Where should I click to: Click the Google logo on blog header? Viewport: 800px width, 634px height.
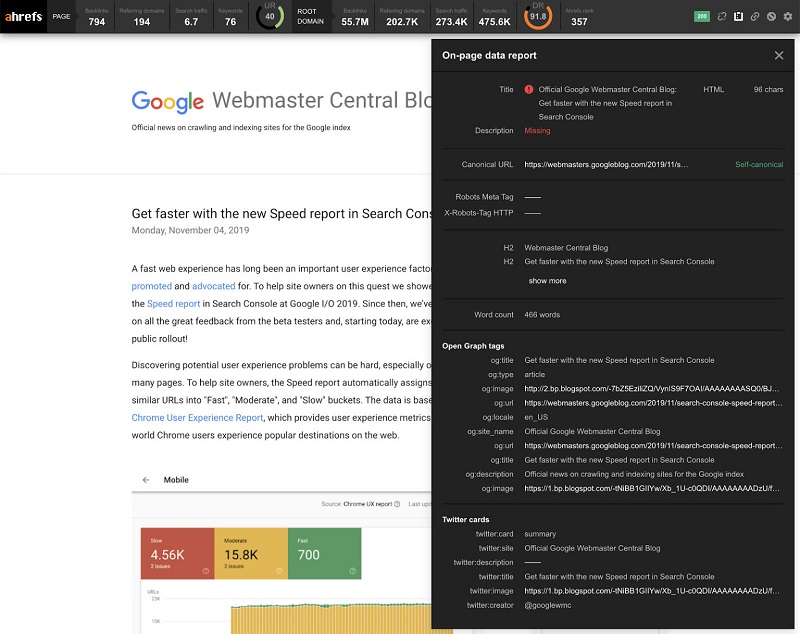(168, 101)
